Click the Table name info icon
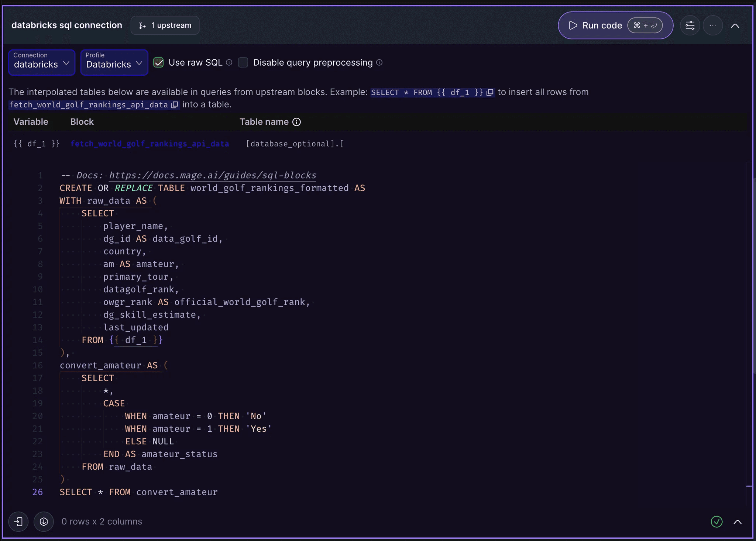Viewport: 756px width, 541px height. click(296, 122)
